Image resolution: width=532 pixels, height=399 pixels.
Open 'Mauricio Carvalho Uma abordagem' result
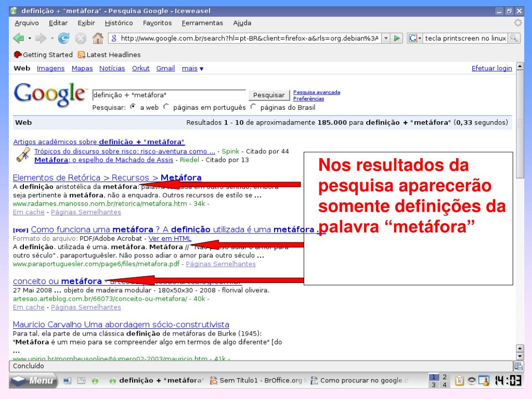pos(121,325)
